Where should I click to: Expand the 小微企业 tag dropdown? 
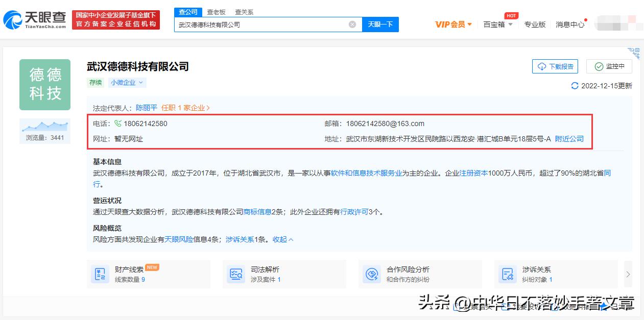click(126, 82)
